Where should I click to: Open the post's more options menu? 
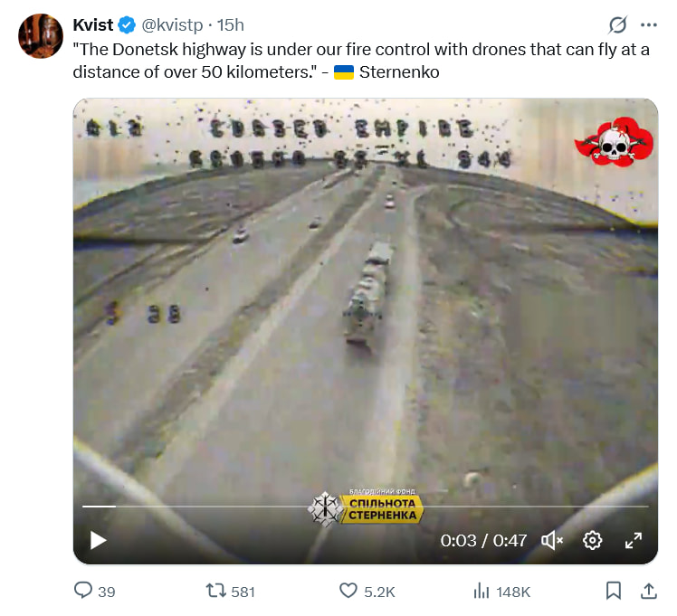[x=648, y=24]
